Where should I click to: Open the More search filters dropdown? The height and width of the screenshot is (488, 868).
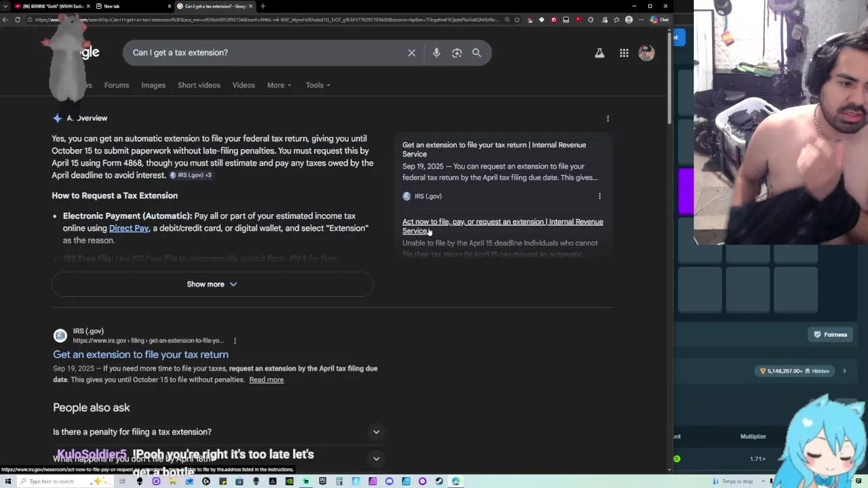point(279,85)
